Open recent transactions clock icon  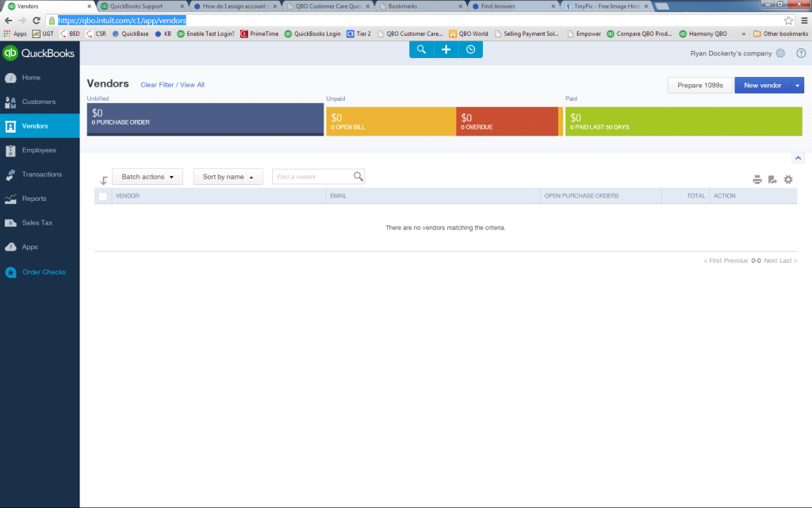(x=471, y=49)
